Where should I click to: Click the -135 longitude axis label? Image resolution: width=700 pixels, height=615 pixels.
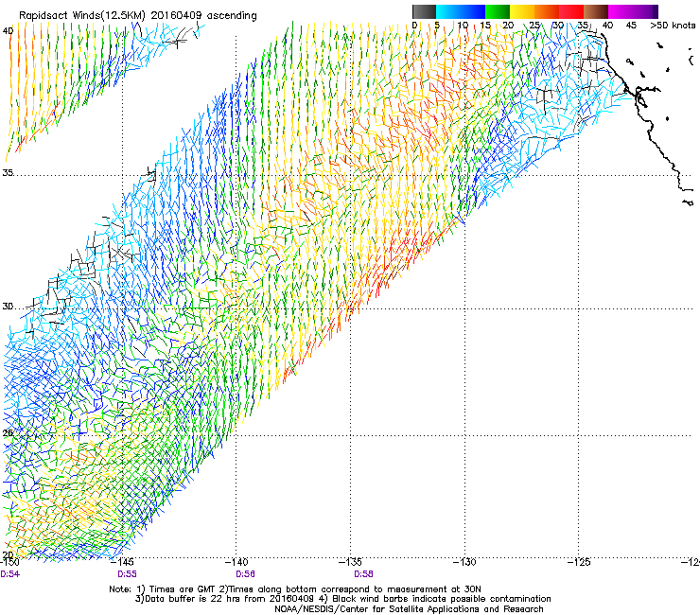pos(350,562)
